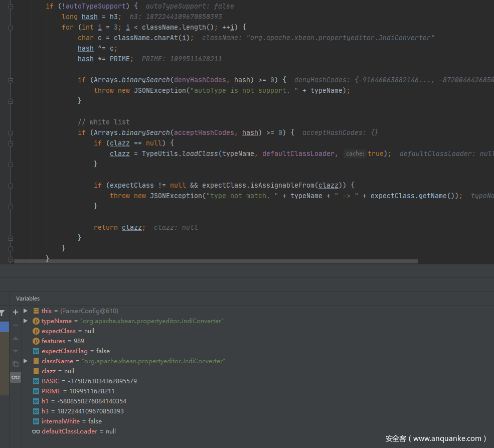Click the move watch up arrow
This screenshot has width=494, height=448.
pos(15,338)
